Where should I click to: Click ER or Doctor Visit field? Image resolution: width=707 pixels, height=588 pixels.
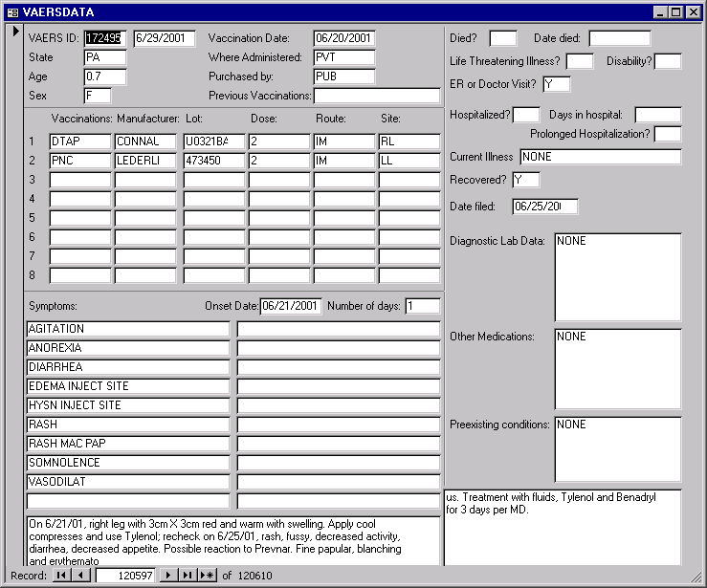pyautogui.click(x=557, y=84)
